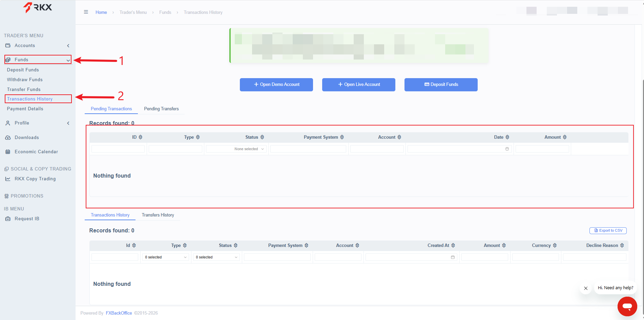This screenshot has width=644, height=320.
Task: Expand the Profile sidebar chevron
Action: point(68,123)
